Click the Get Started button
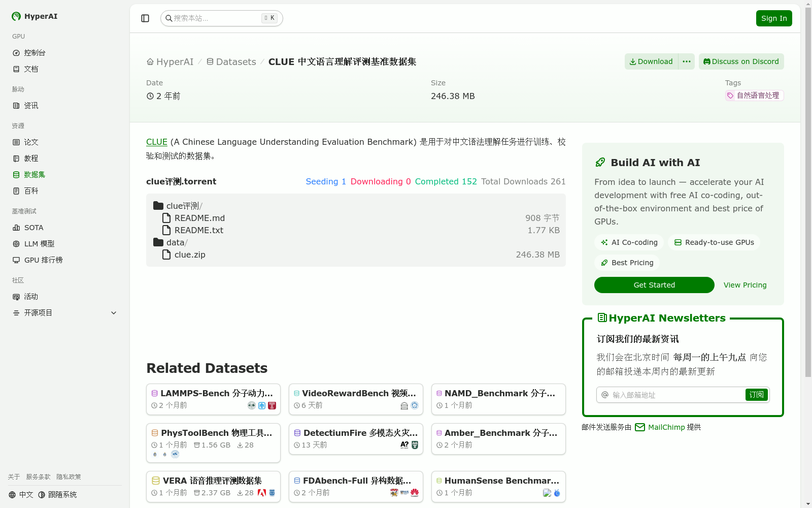812x508 pixels. 654,285
